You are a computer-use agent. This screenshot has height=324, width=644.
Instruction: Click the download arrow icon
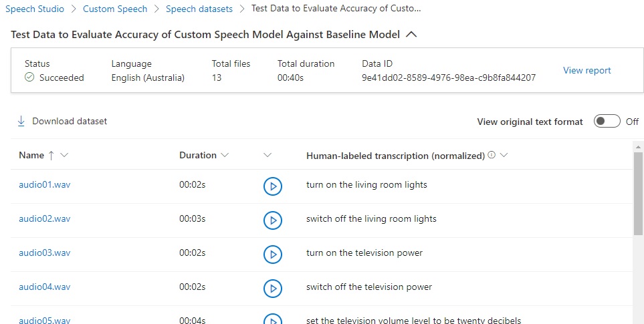pyautogui.click(x=21, y=121)
